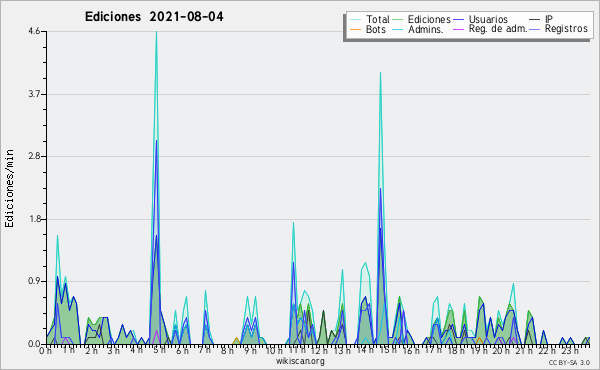Click the Total legend line color swatch
The width and height of the screenshot is (600, 370).
[355, 20]
